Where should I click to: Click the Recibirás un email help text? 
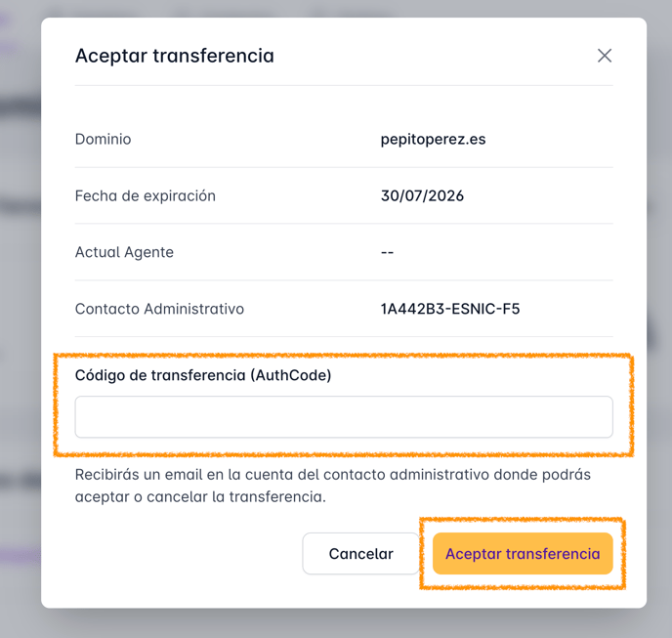pyautogui.click(x=333, y=486)
